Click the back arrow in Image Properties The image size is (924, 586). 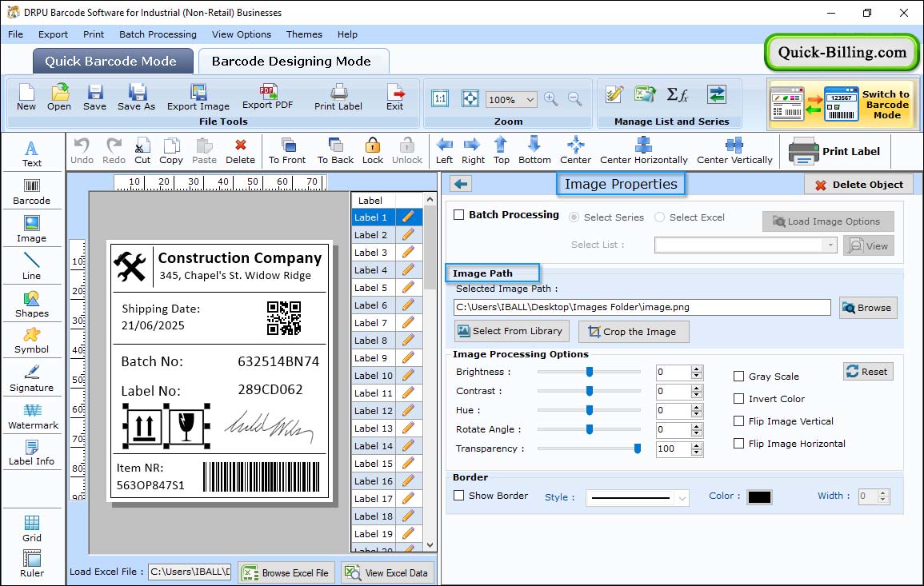pyautogui.click(x=461, y=185)
